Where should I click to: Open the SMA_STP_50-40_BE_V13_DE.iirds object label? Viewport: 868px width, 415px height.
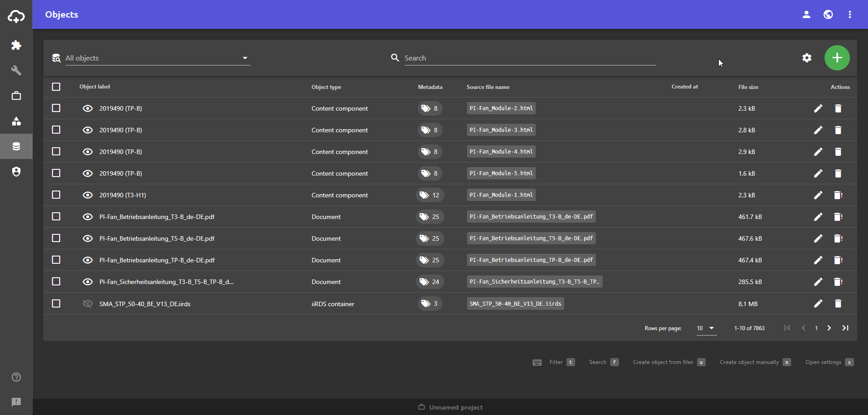[145, 304]
